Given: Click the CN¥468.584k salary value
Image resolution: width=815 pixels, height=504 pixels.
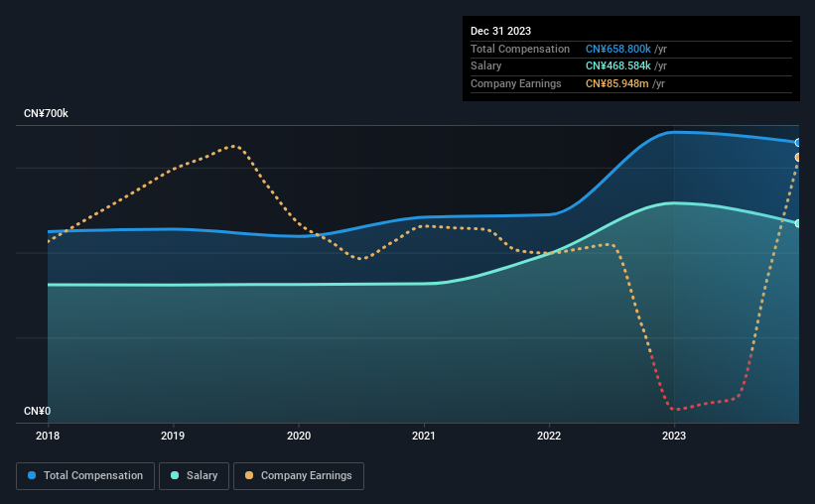Looking at the screenshot, I should click(x=618, y=66).
